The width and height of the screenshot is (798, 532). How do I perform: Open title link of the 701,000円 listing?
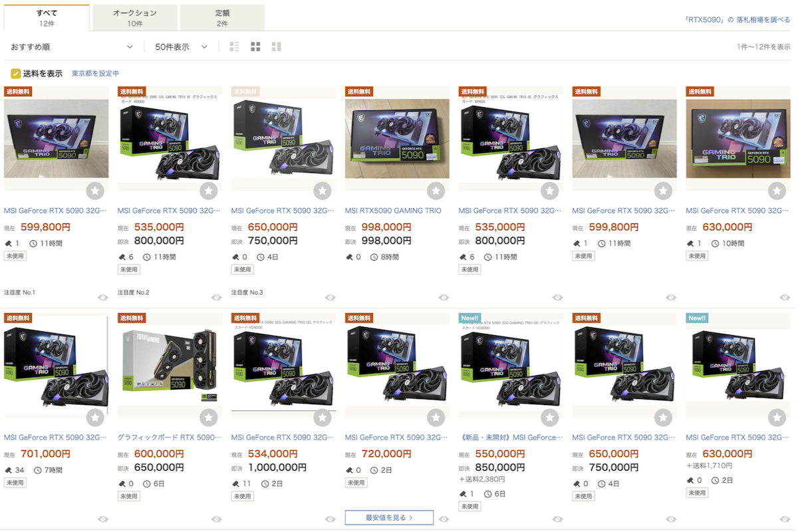tap(56, 438)
